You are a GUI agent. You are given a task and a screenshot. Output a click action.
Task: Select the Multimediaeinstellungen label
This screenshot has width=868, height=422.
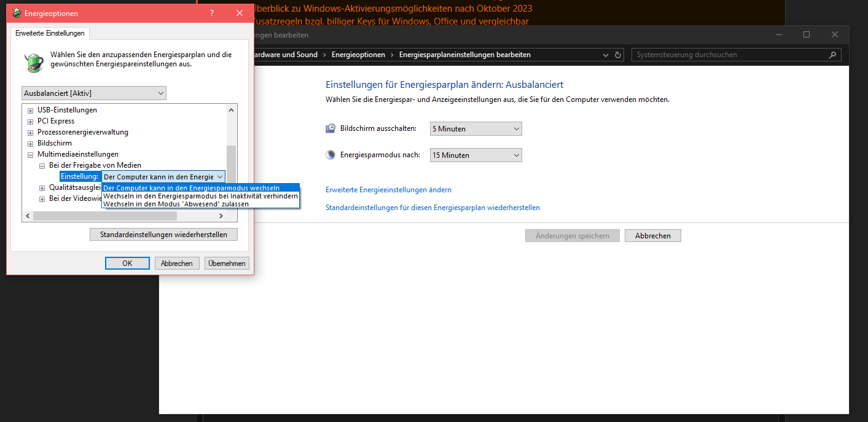pos(78,154)
